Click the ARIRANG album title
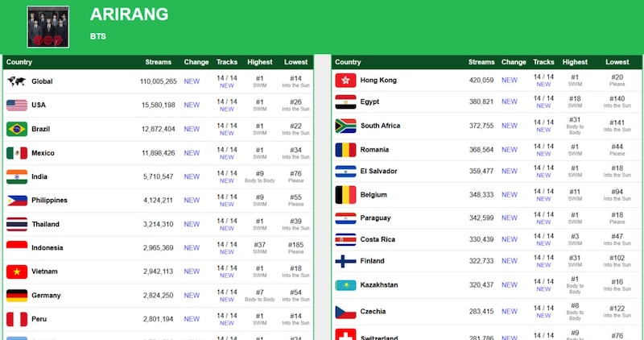 click(x=129, y=15)
